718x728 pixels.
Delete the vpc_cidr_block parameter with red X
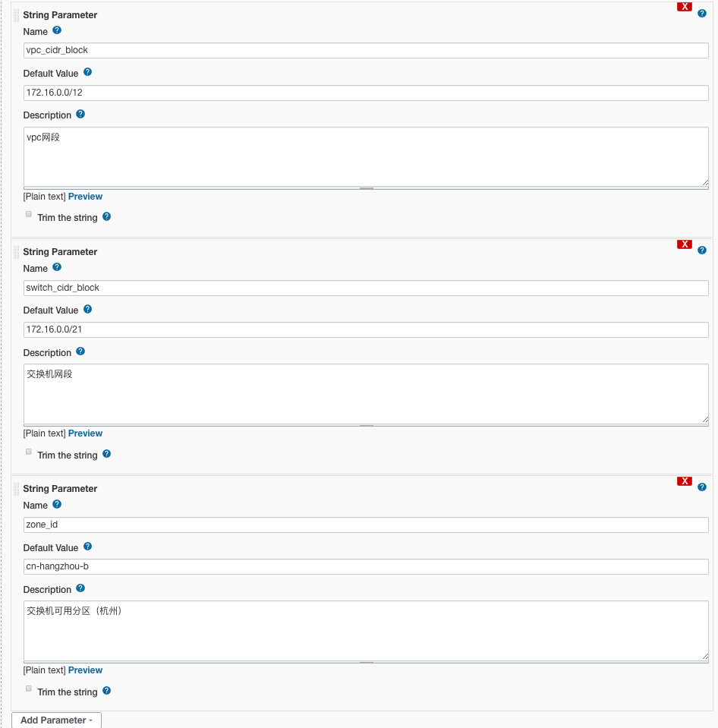tap(684, 7)
